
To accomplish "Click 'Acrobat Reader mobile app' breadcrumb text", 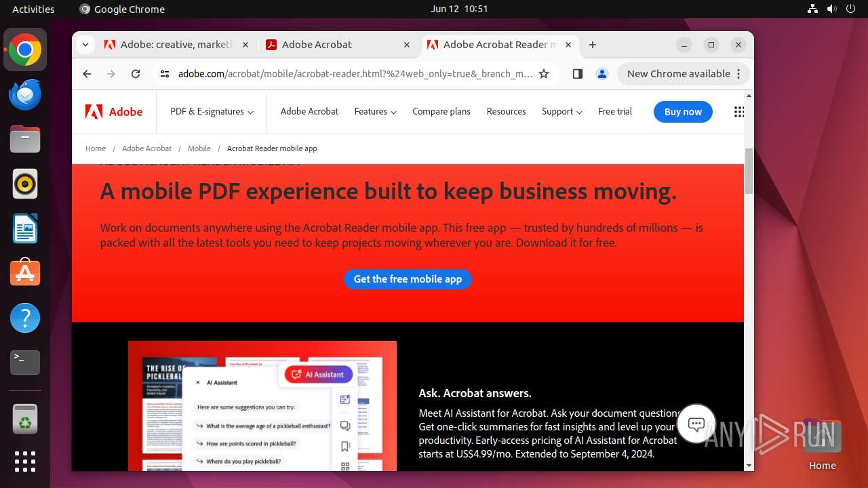I will [272, 148].
